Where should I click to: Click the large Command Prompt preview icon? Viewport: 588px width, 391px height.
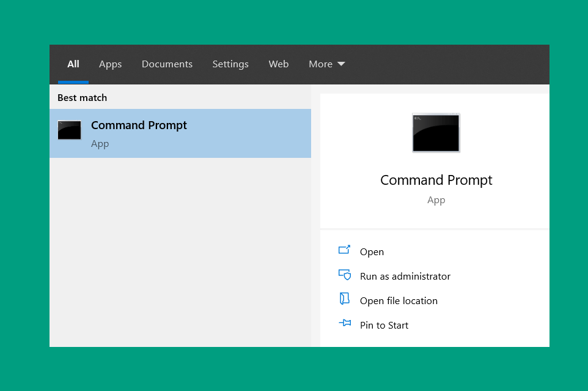coord(436,133)
